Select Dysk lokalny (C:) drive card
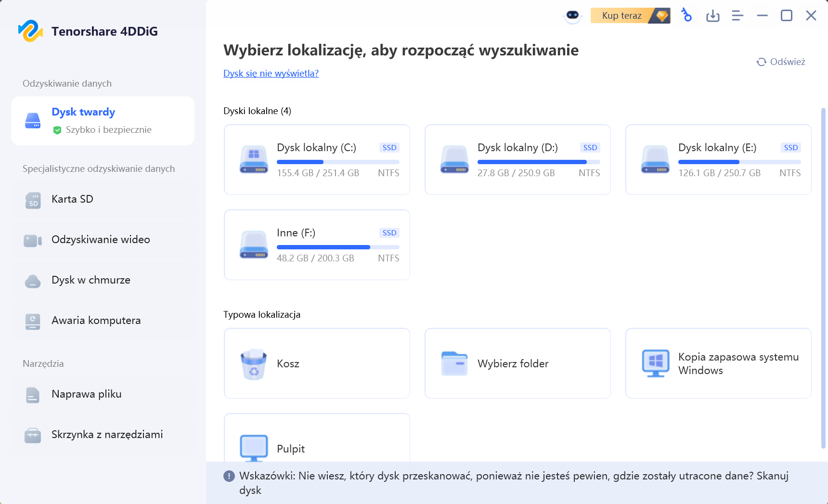Image resolution: width=828 pixels, height=504 pixels. (317, 159)
